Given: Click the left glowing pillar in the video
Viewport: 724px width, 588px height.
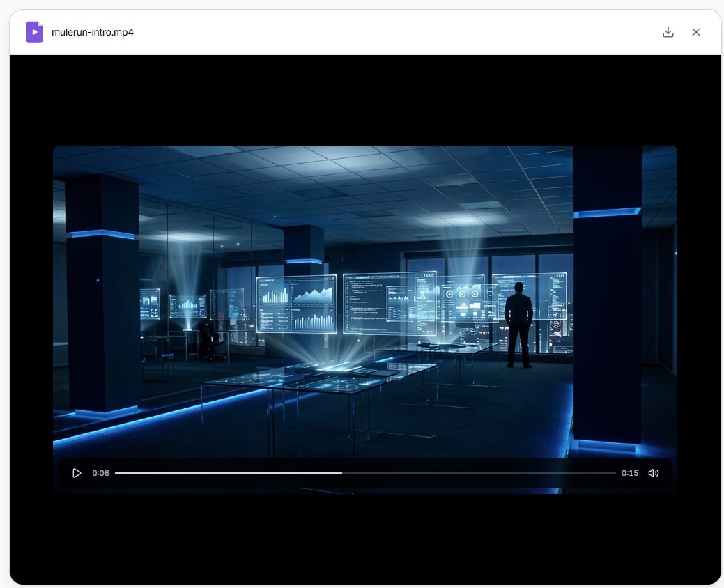Looking at the screenshot, I should tap(102, 293).
